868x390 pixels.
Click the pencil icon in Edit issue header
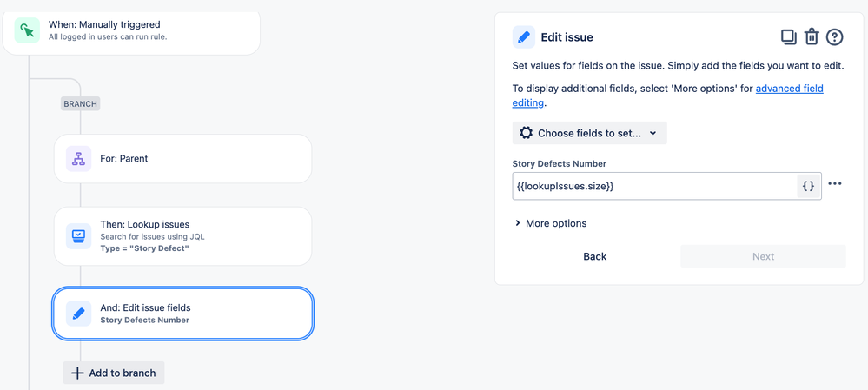pos(524,37)
